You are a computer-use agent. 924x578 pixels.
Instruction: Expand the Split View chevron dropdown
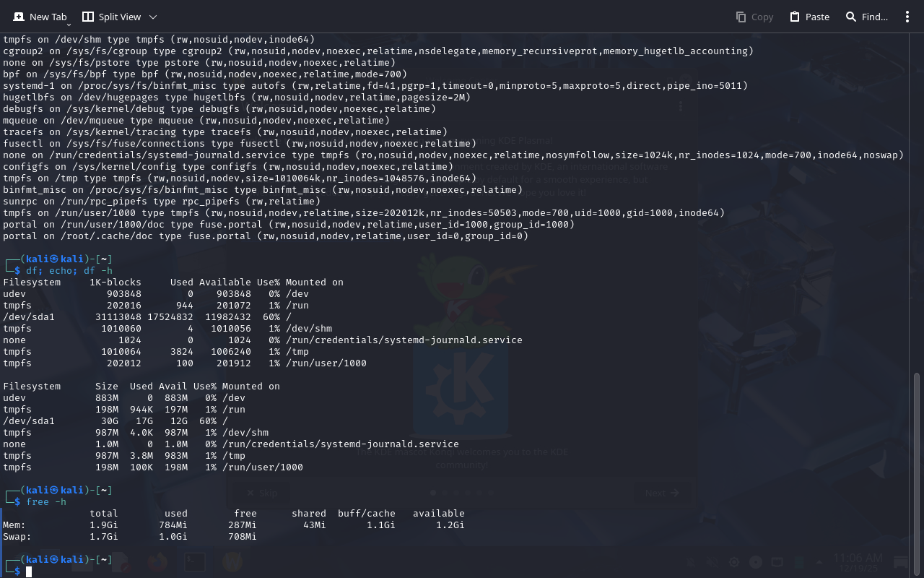pyautogui.click(x=152, y=17)
